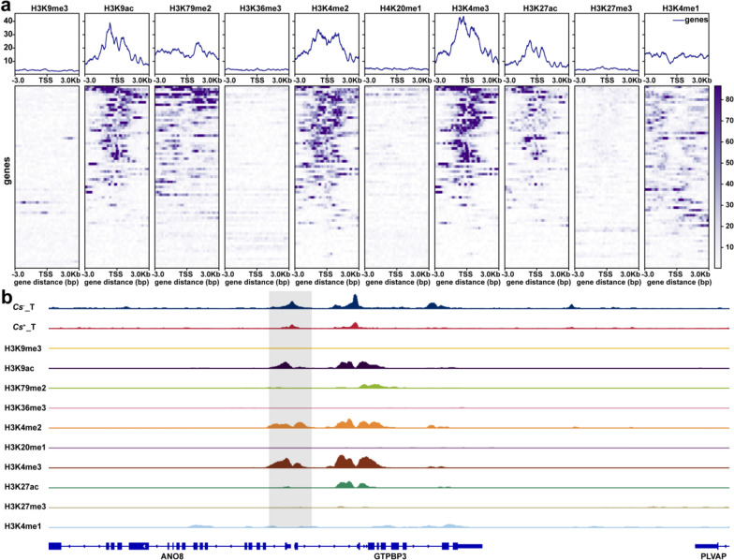Screen dimensions: 734x560
Task: Click the H3K27me3 title above its profile plot
Action: click(x=610, y=8)
